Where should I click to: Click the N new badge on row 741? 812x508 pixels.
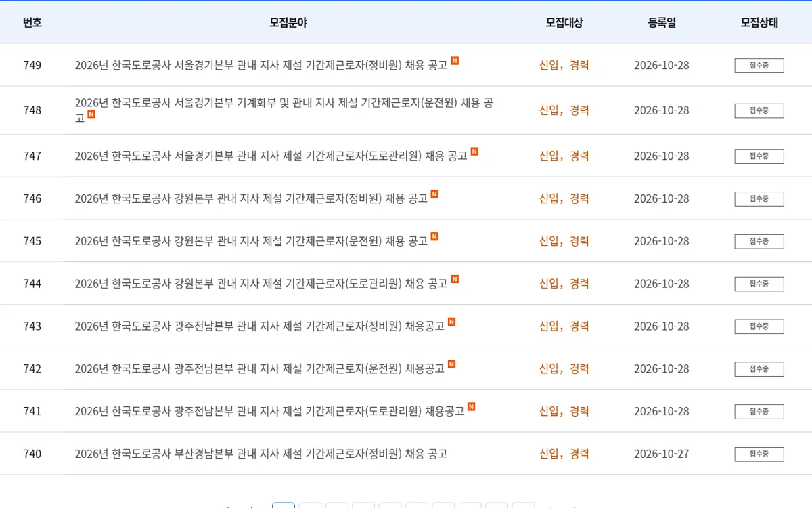point(471,407)
